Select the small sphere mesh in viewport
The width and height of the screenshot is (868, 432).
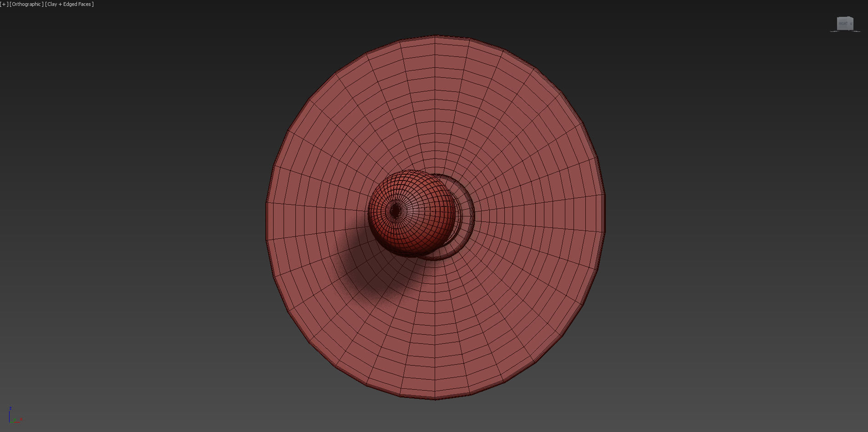tap(411, 213)
